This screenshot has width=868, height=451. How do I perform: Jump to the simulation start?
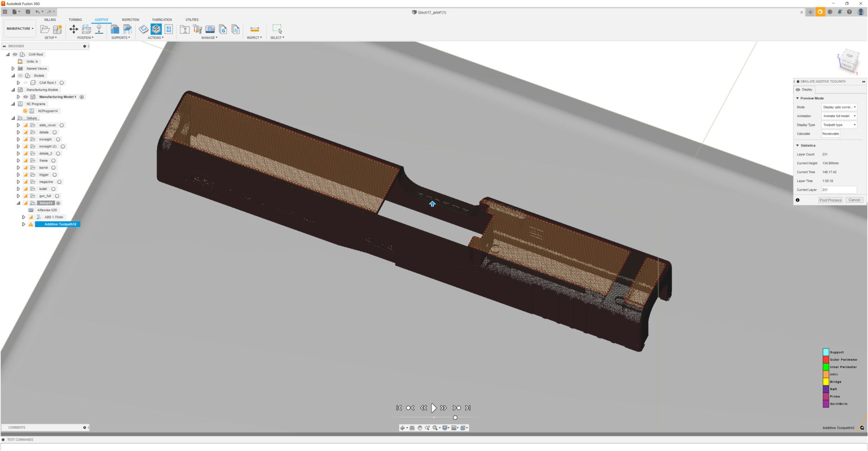tap(399, 408)
